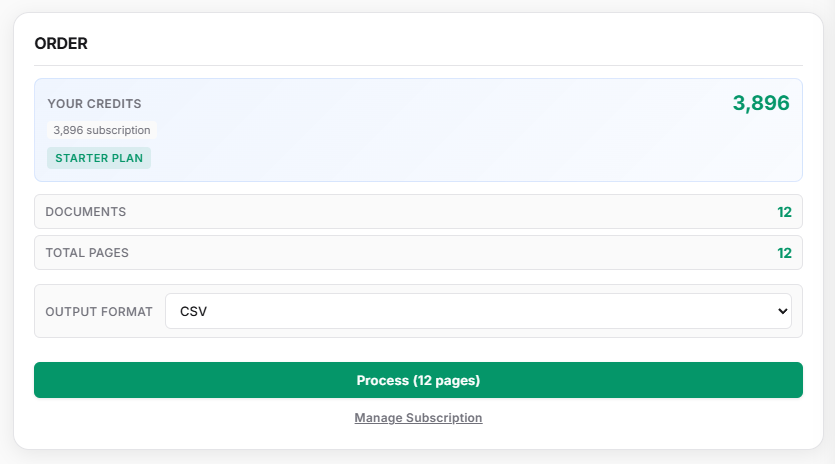
Task: Select the Your Credits heading
Action: point(94,103)
